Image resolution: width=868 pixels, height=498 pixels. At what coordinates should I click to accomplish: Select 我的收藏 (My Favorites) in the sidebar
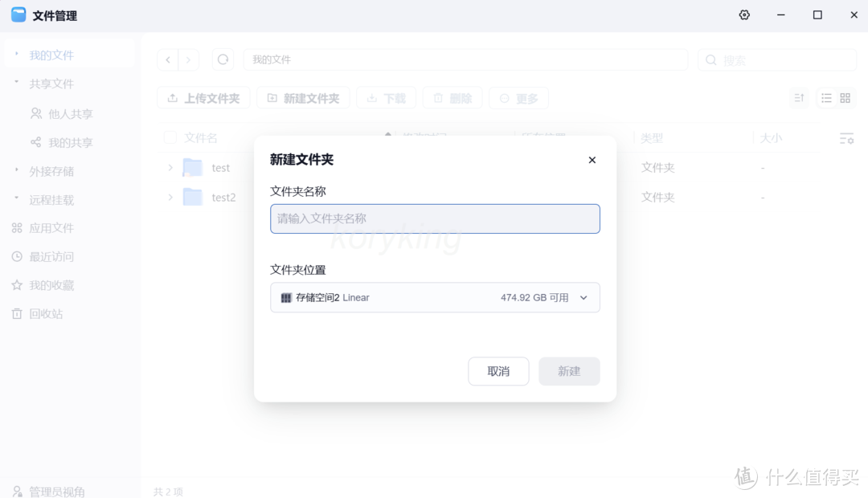coord(50,285)
